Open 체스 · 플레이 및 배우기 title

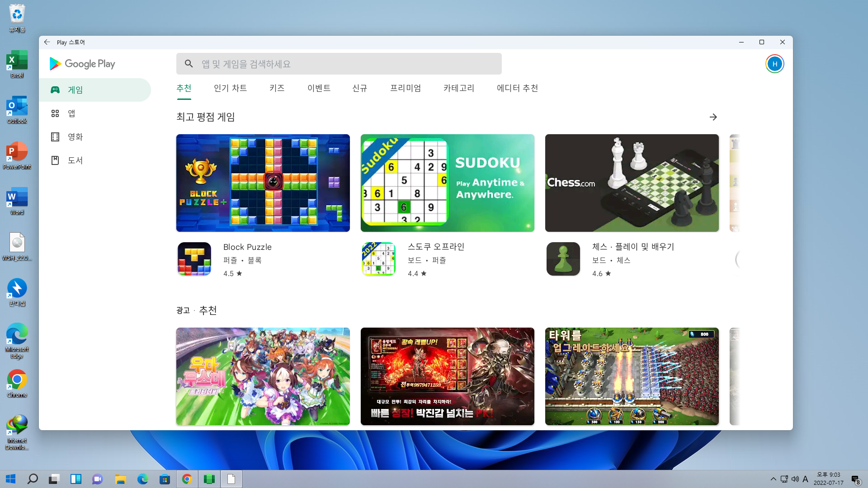click(x=633, y=247)
